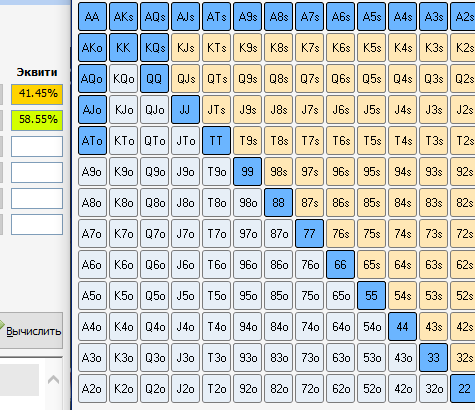Select the 87s hand cell

[x=309, y=202]
